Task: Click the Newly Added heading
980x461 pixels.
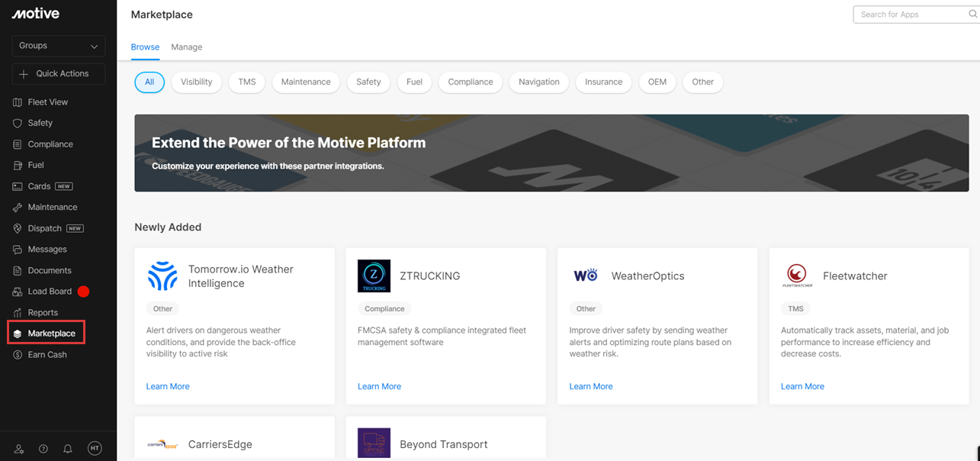Action: coord(168,227)
